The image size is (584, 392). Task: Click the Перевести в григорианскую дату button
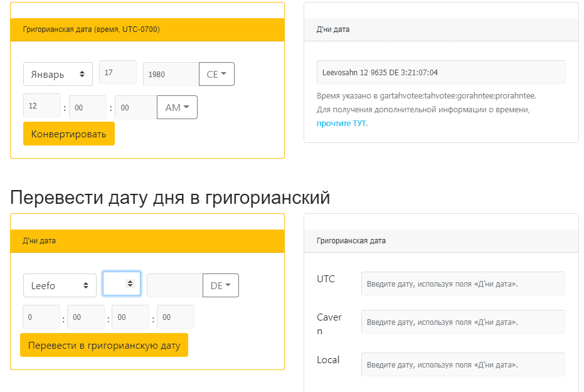tap(104, 345)
